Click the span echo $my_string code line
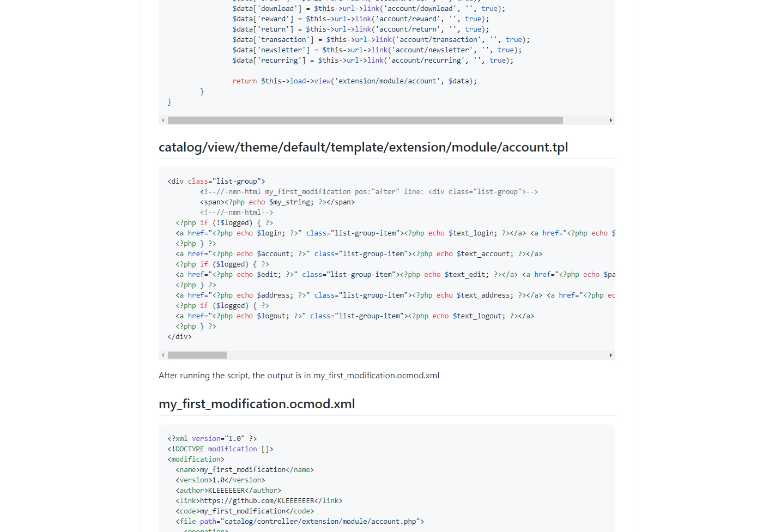This screenshot has width=769, height=532. 277,202
